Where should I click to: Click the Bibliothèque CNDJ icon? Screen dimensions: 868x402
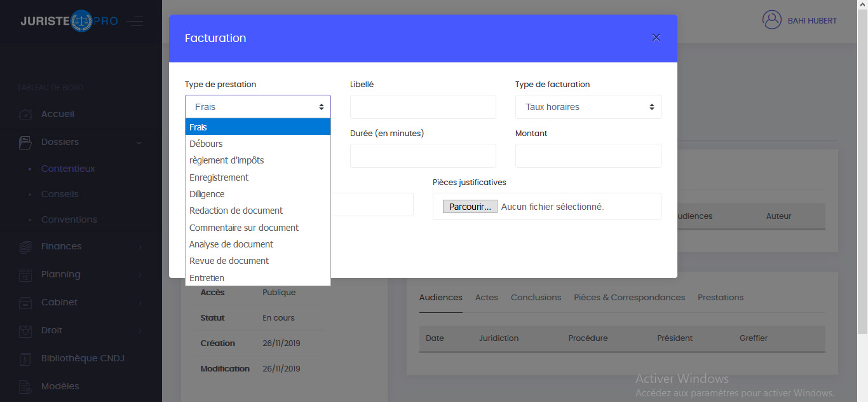[25, 359]
